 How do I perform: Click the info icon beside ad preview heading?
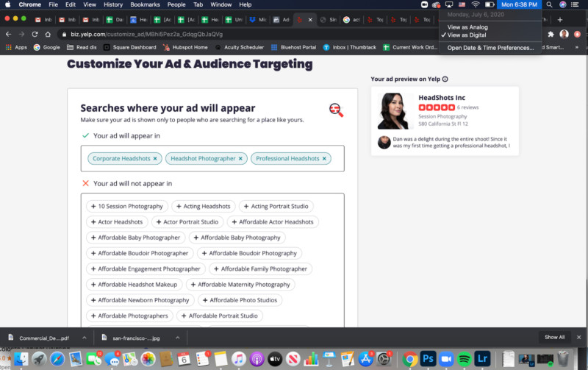445,79
